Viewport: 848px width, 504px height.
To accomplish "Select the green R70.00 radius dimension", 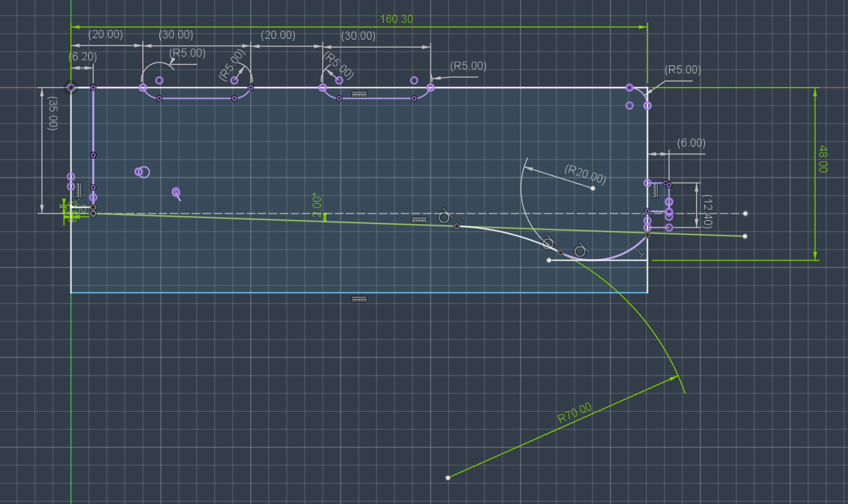I will tap(574, 412).
